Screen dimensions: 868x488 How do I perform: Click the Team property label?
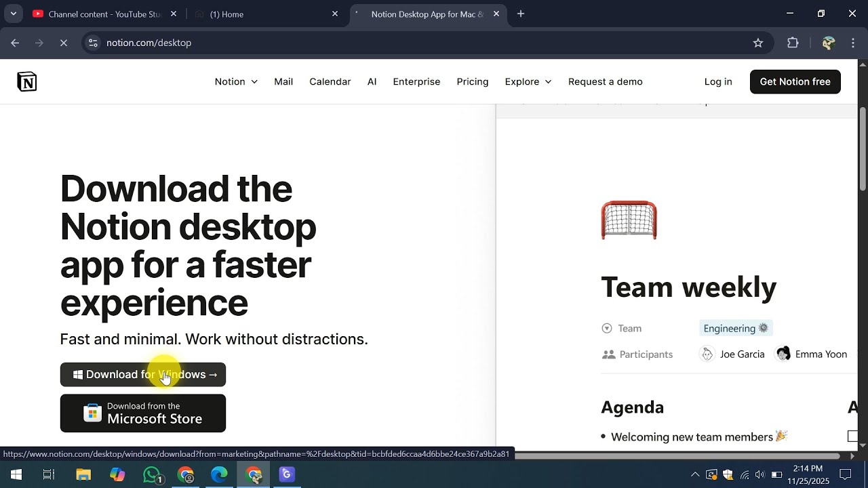[629, 328]
